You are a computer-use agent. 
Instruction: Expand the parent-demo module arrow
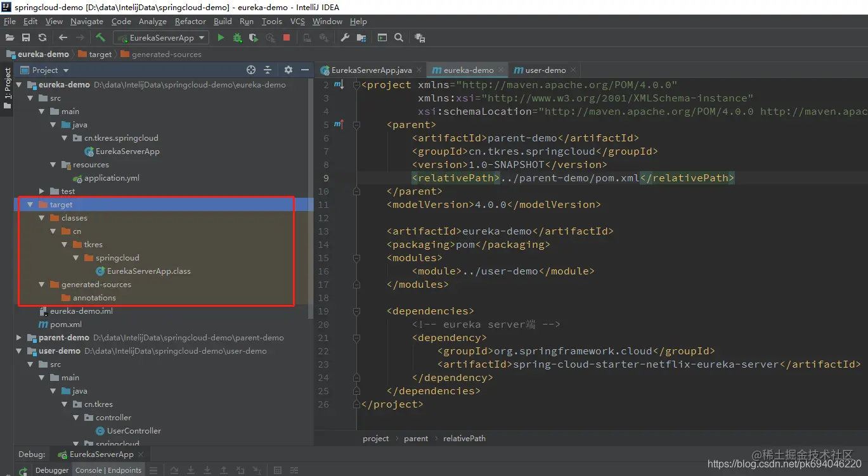[18, 338]
